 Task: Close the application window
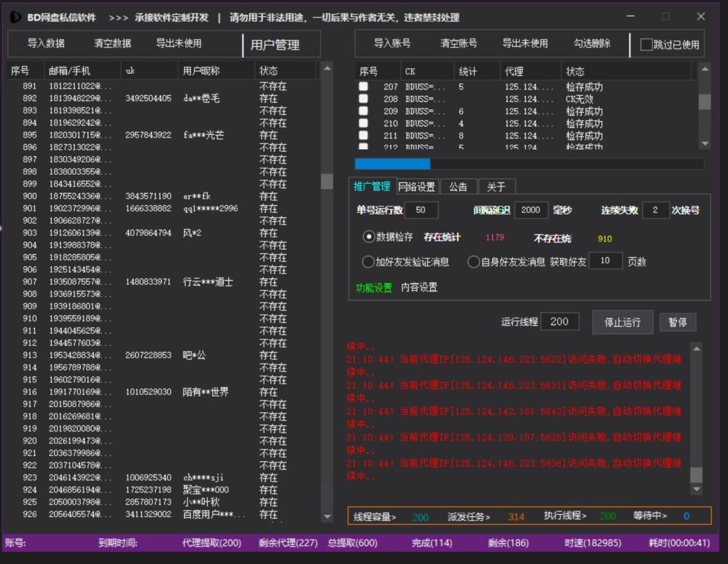point(700,16)
